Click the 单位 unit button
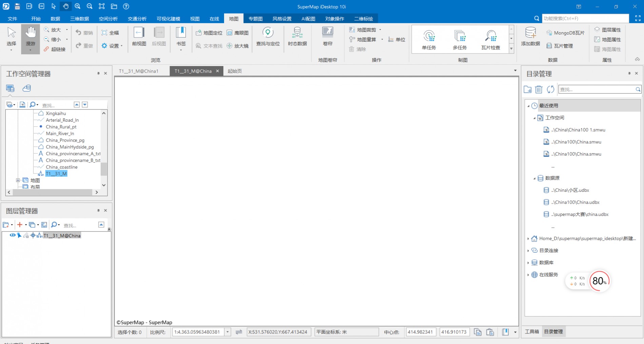The height and width of the screenshot is (344, 644). click(397, 39)
